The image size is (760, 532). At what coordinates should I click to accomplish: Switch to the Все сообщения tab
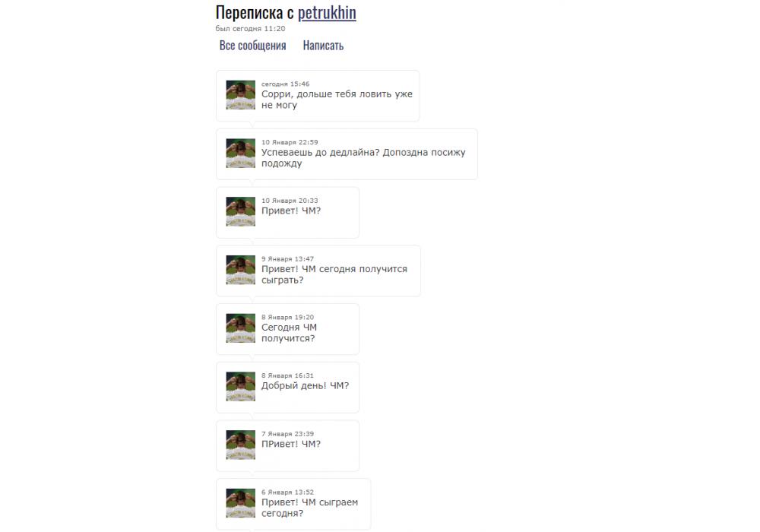252,46
